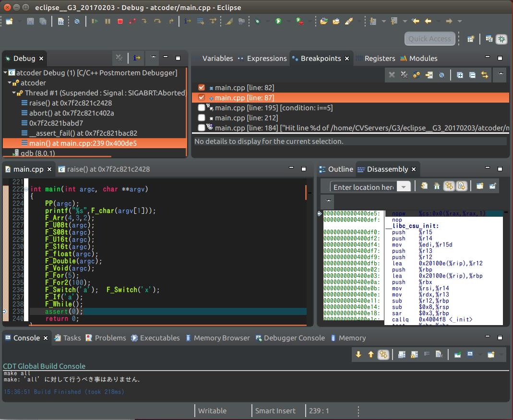
Task: Remove All Breakpoints via the double-X icon
Action: point(404,75)
